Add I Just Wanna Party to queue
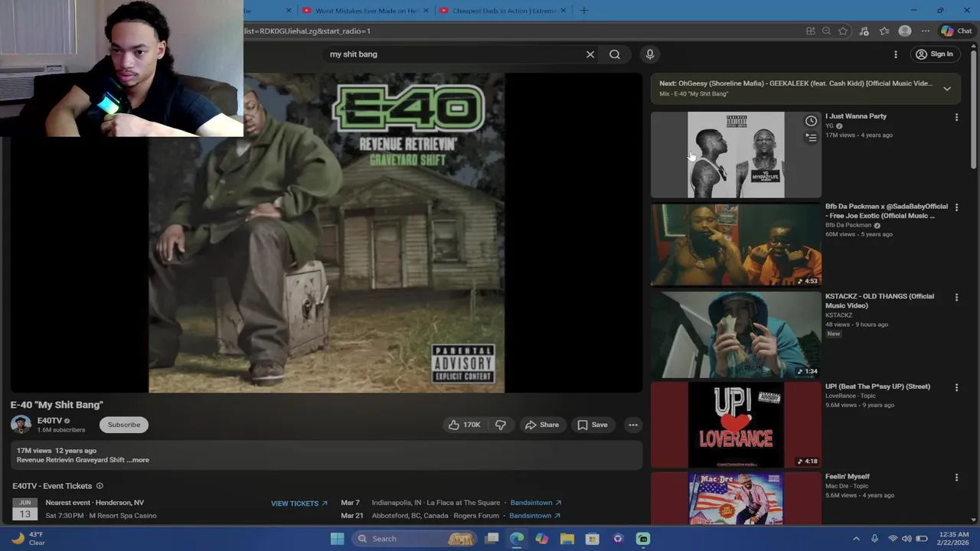This screenshot has width=980, height=551. 811,138
